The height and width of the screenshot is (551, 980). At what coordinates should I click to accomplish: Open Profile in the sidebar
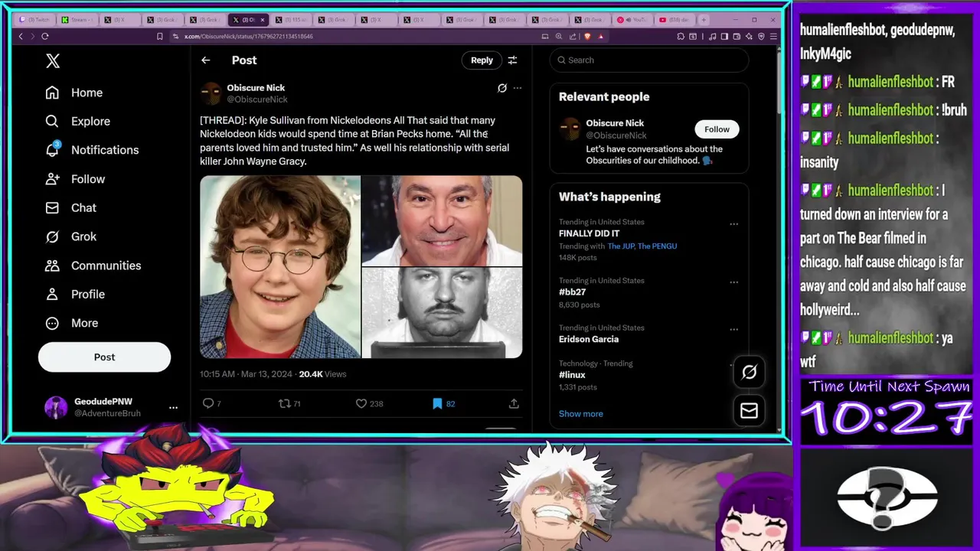click(x=75, y=294)
